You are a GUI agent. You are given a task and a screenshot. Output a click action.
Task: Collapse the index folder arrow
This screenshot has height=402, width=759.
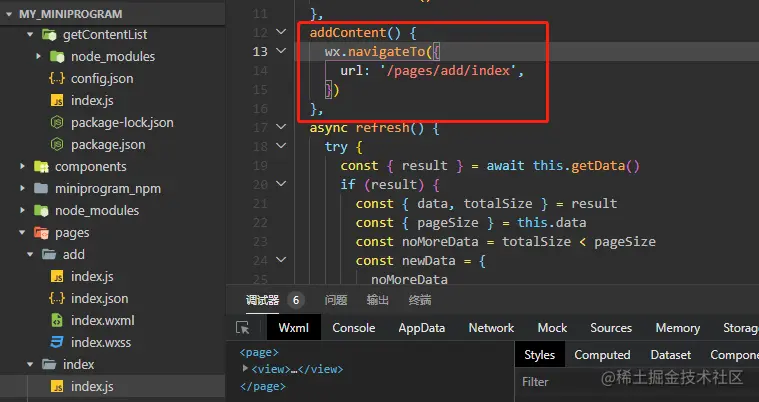(30, 364)
